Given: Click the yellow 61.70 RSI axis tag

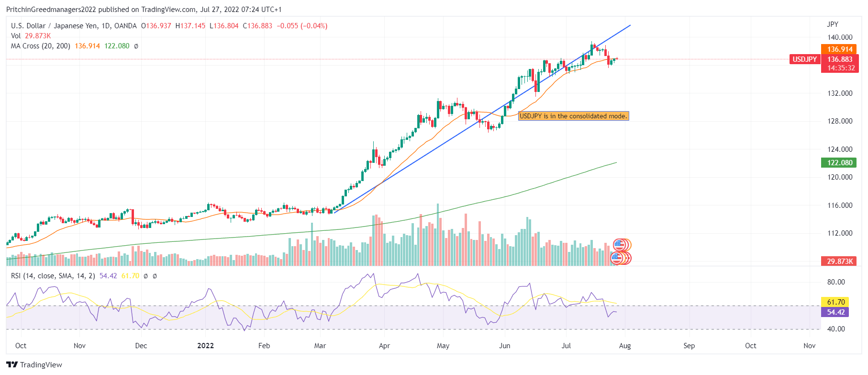Looking at the screenshot, I should pyautogui.click(x=835, y=302).
